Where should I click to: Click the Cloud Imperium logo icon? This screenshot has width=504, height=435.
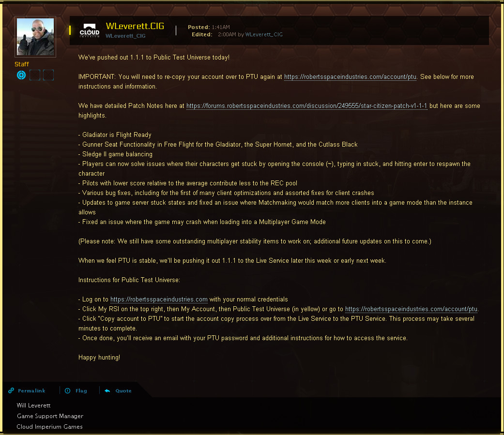90,30
